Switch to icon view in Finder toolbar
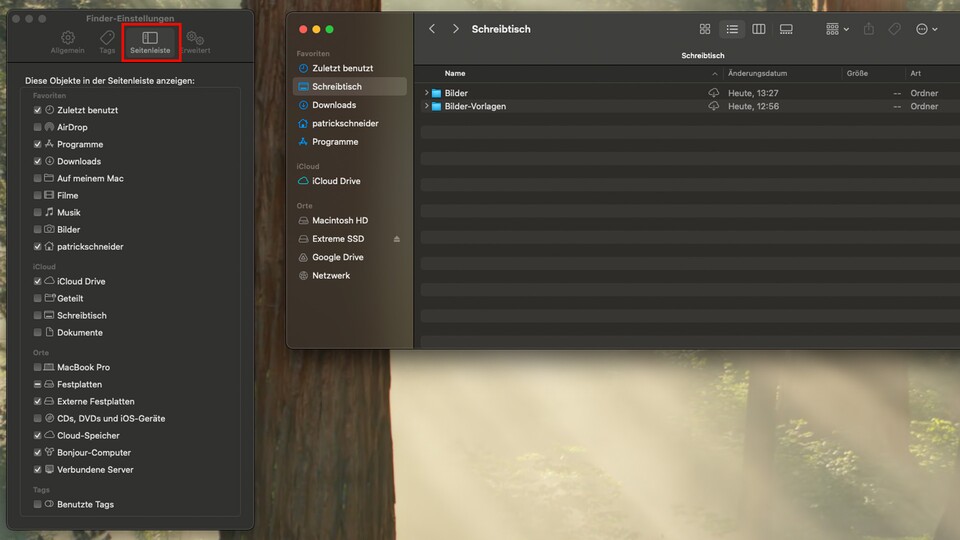This screenshot has width=960, height=540. pos(705,30)
